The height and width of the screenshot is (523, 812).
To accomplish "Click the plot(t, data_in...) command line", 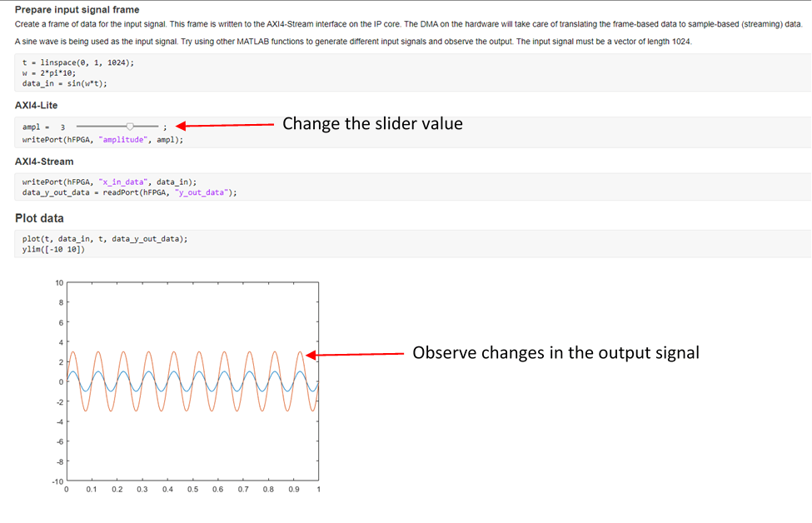I will 105,238.
